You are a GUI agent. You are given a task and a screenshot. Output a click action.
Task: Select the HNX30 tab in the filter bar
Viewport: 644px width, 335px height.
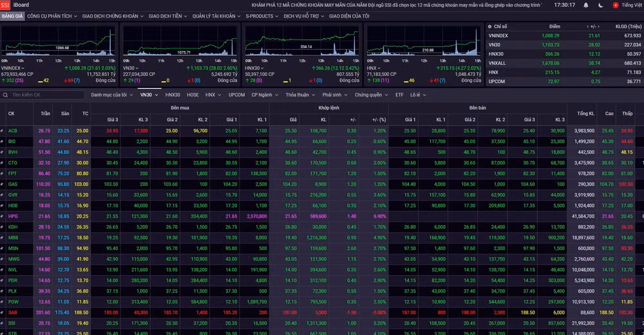pos(173,95)
